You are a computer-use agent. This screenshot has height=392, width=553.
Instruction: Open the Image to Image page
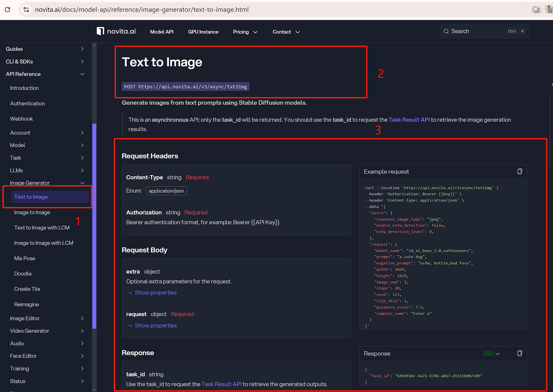click(32, 212)
